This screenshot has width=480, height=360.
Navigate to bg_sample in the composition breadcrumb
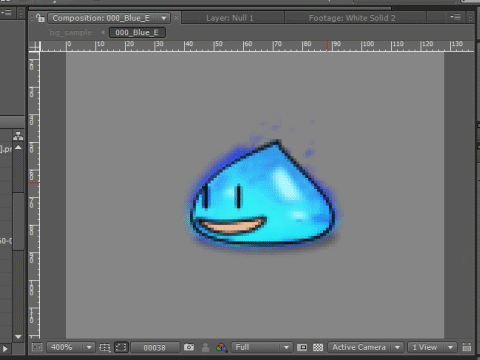[x=70, y=32]
